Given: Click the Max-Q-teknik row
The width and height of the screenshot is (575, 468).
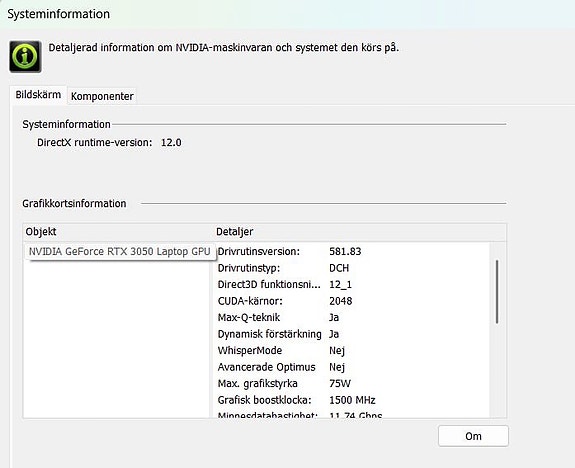Looking at the screenshot, I should pos(352,318).
